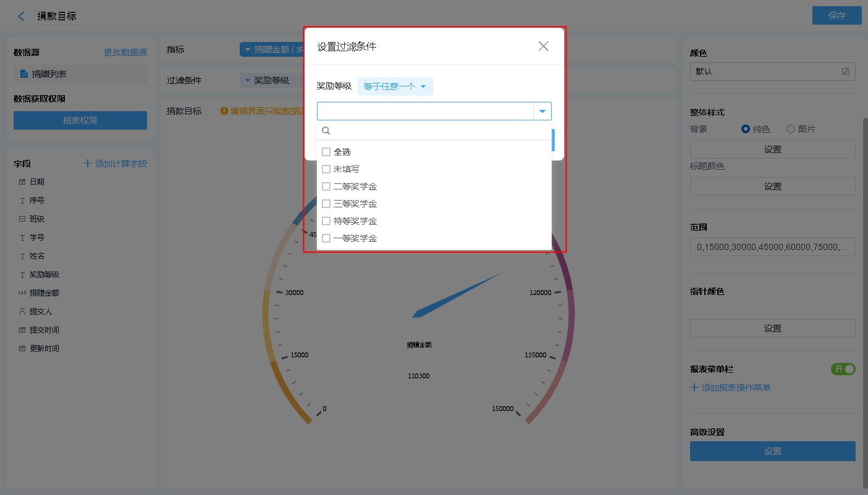Click the 提交人 person field icon
Viewport: 868px width, 495px height.
click(x=22, y=312)
